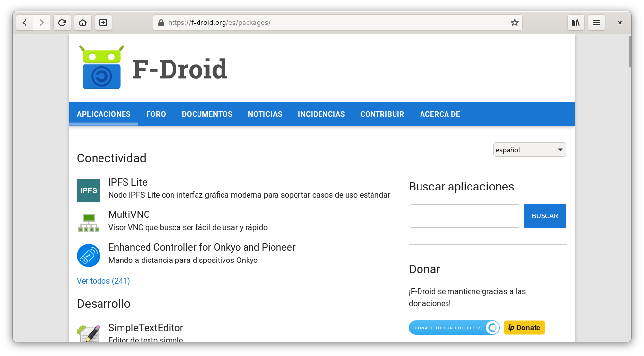Screen dimensions: 644x356
Task: Click Donate to our Collective badge
Action: coord(454,328)
